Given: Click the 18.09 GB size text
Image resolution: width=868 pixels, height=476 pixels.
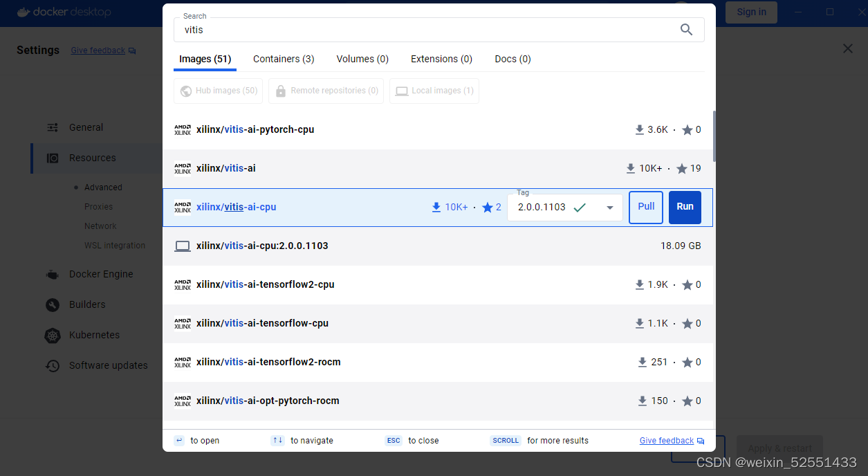Looking at the screenshot, I should coord(681,246).
